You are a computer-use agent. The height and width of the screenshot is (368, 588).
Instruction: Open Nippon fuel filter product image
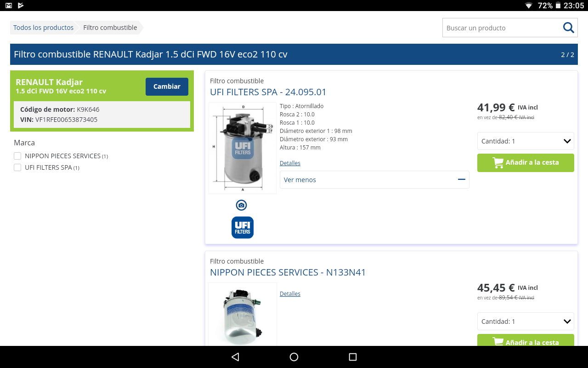(243, 315)
